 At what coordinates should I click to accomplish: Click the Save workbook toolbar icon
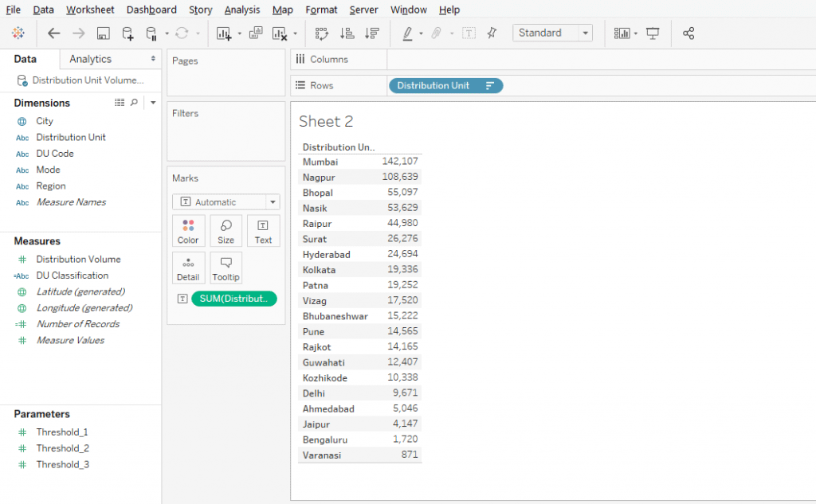pyautogui.click(x=103, y=33)
